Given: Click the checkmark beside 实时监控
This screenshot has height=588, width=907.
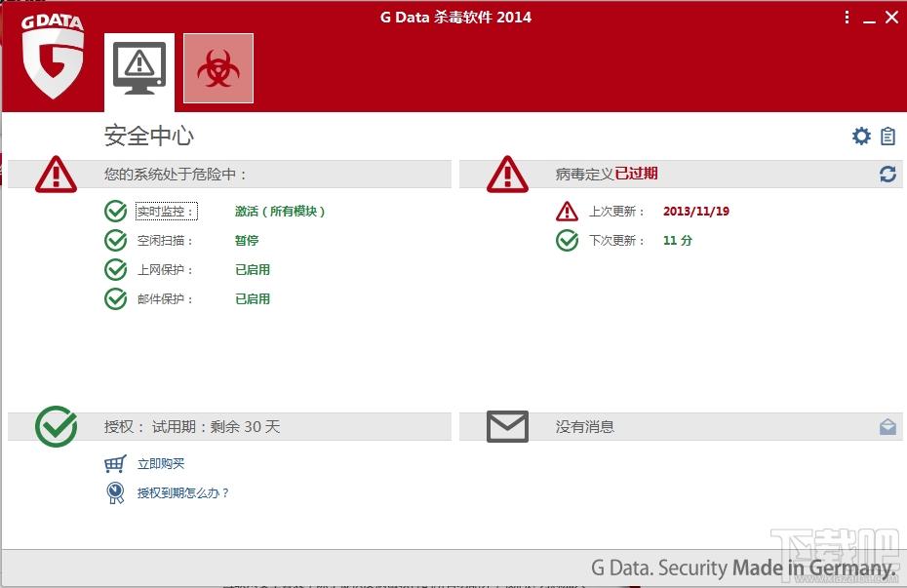Looking at the screenshot, I should tap(116, 211).
